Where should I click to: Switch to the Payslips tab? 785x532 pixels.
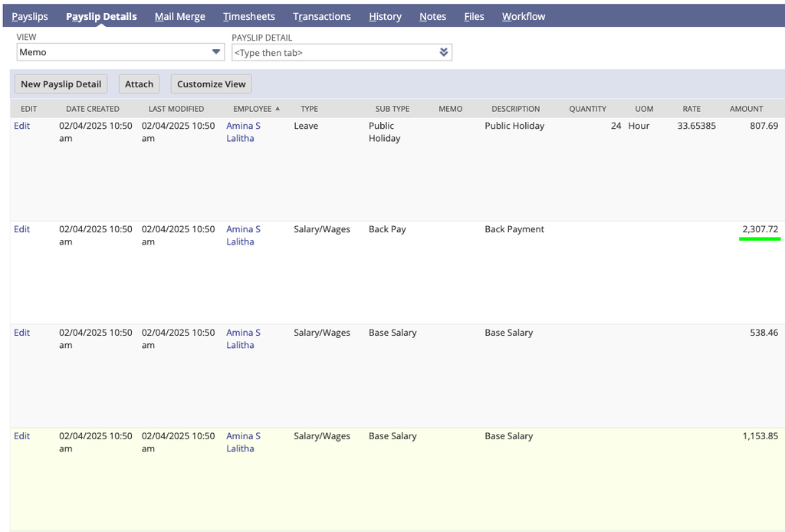(x=30, y=17)
